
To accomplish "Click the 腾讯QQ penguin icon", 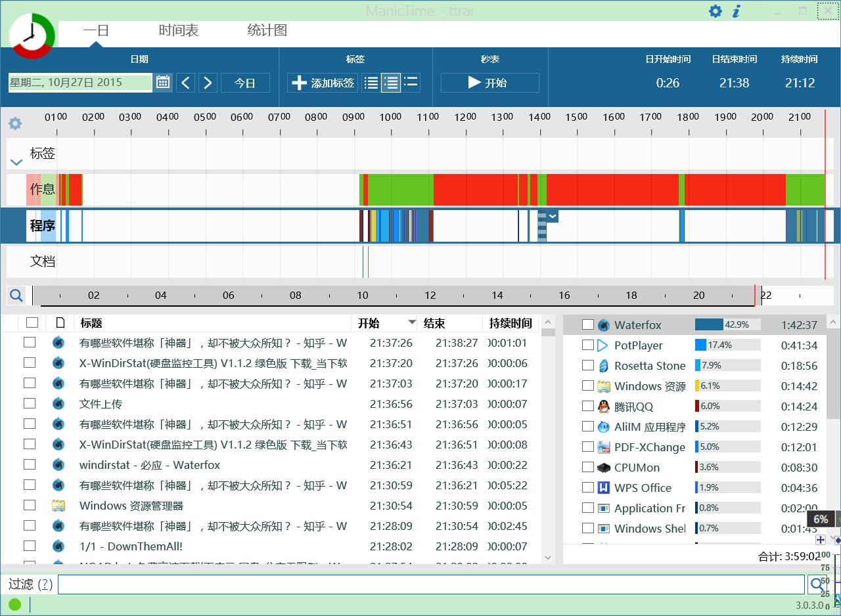I will pos(604,407).
